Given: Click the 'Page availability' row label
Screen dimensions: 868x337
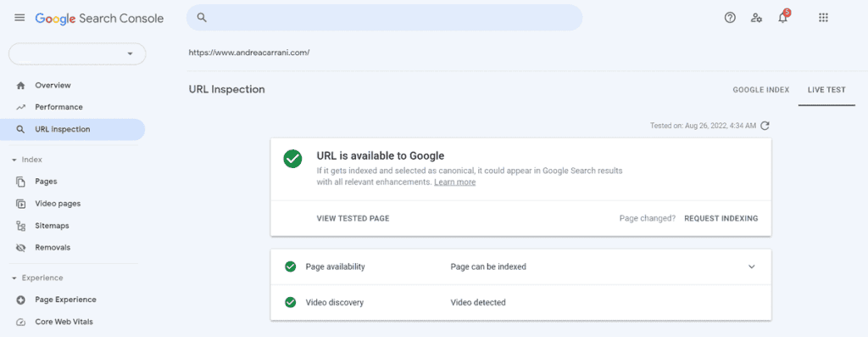Looking at the screenshot, I should (x=336, y=267).
